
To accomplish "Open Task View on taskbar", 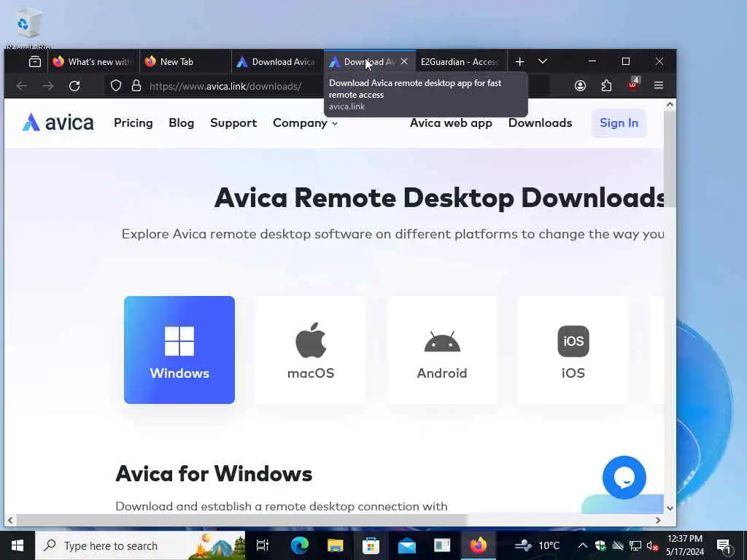I will click(x=263, y=545).
